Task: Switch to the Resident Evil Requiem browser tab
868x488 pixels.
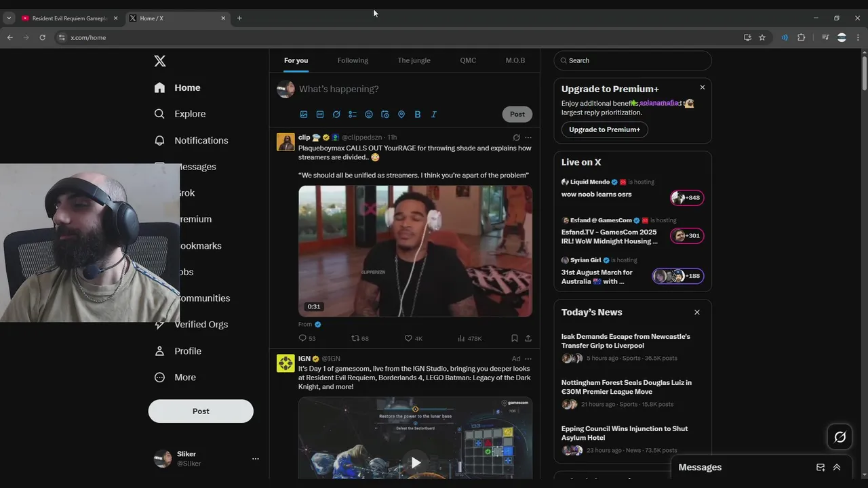Action: coord(69,18)
